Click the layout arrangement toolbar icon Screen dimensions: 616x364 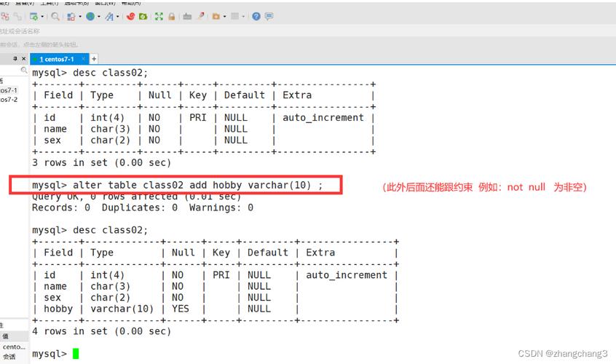click(71, 17)
